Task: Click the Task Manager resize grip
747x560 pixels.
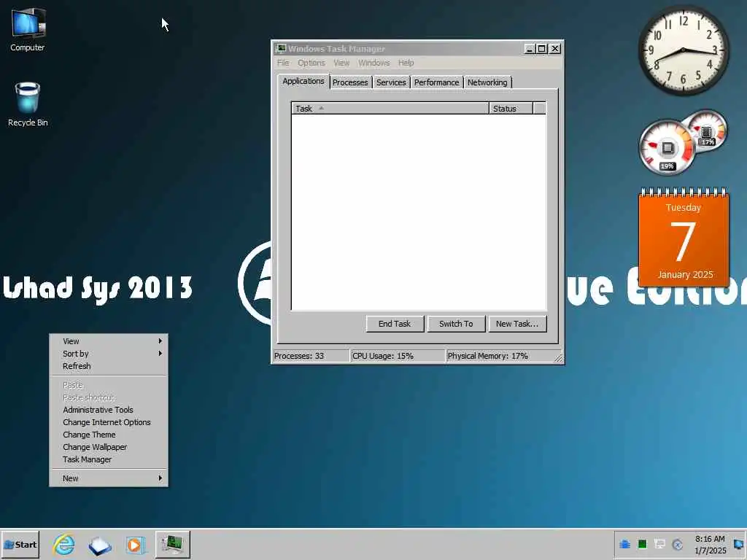Action: [558, 357]
